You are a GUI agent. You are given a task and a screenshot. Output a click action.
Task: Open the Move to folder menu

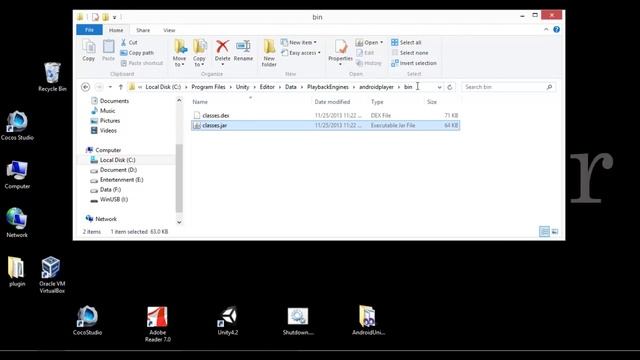coord(180,53)
